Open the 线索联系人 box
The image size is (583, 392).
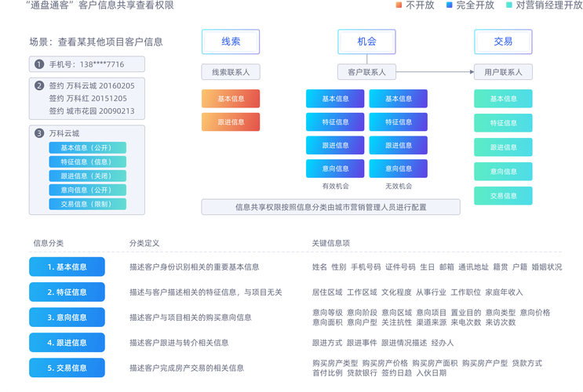point(231,72)
